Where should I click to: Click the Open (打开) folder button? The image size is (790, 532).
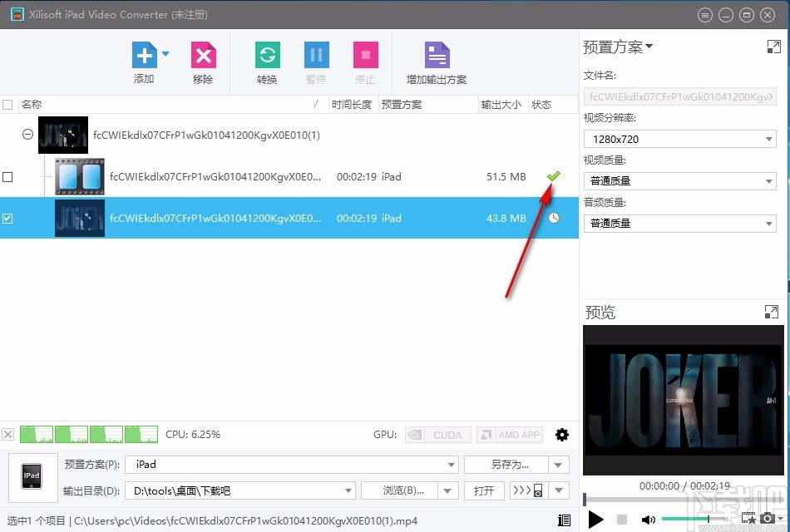tap(484, 490)
